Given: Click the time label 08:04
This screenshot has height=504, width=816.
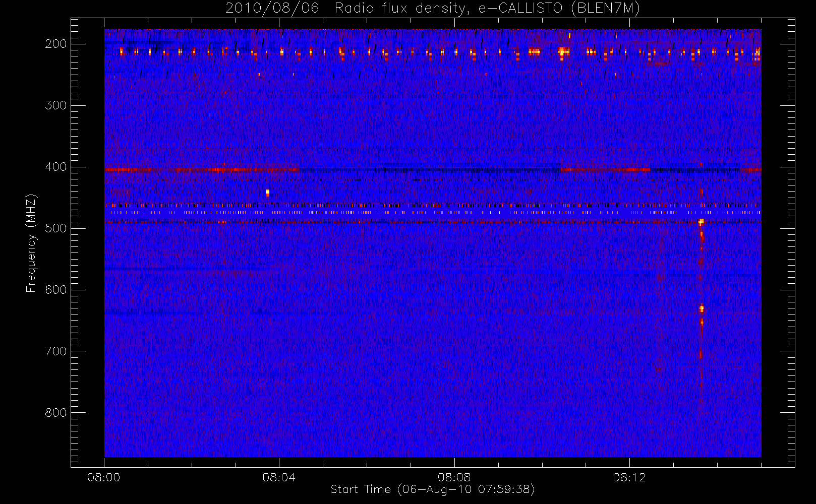Looking at the screenshot, I should [279, 477].
